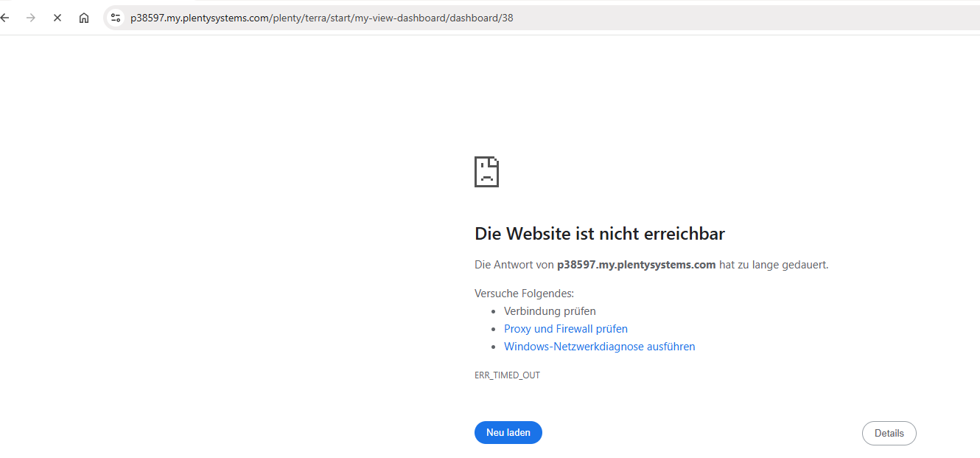The image size is (980, 458).
Task: Click the forward navigation arrow
Action: pos(30,18)
